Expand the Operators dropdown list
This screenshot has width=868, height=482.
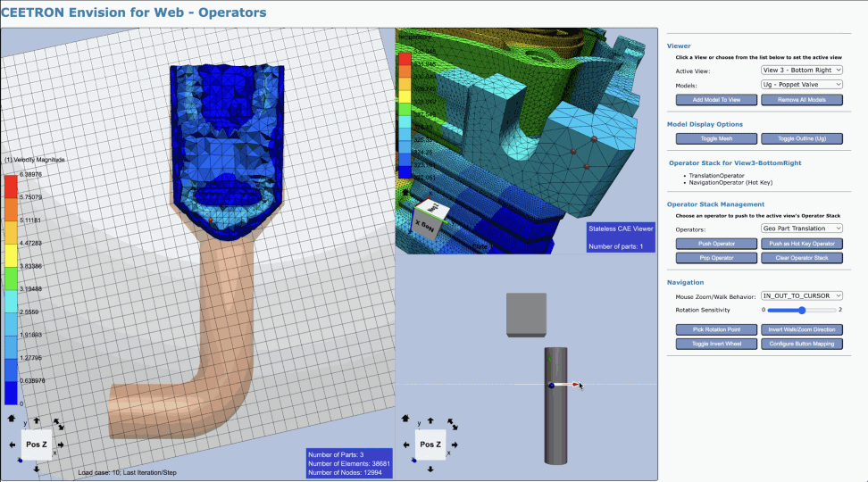pos(801,229)
